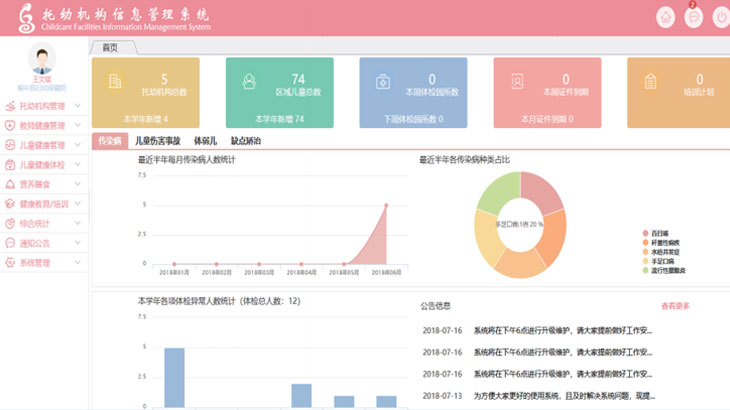The image size is (730, 410).
Task: Click the 查看更多 link in announcements
Action: click(675, 306)
